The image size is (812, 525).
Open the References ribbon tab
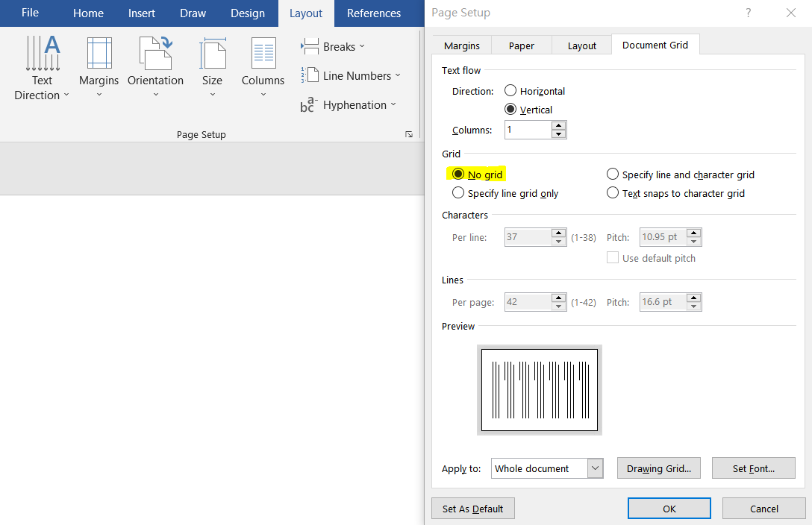click(x=373, y=13)
